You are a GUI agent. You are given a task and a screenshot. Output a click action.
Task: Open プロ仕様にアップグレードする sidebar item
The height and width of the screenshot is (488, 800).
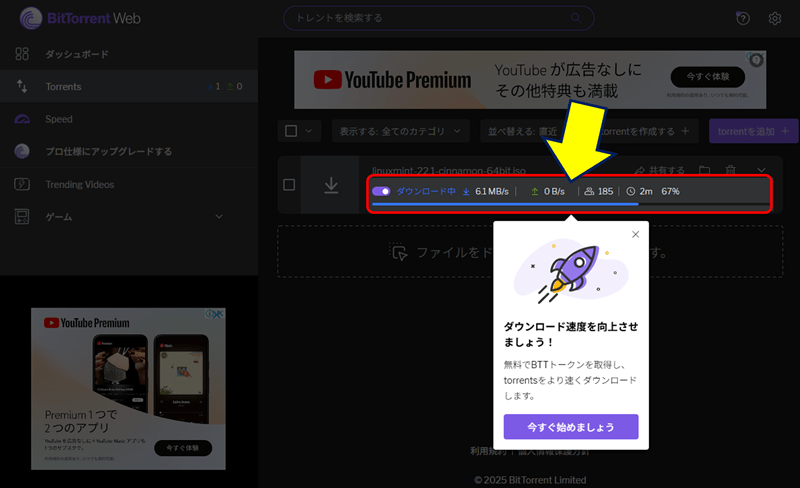coord(129,151)
